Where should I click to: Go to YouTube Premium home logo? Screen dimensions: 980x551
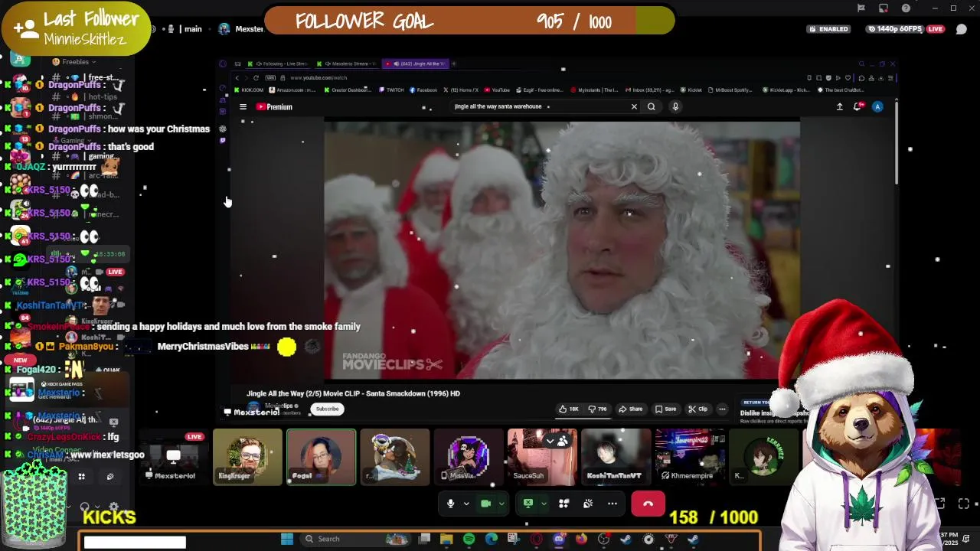[274, 107]
